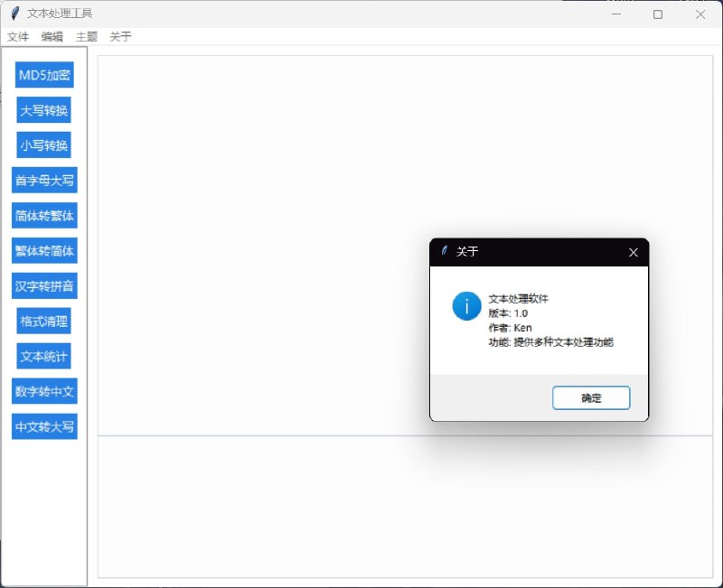This screenshot has width=723, height=588.
Task: Close the 关于 dialog with X
Action: pyautogui.click(x=634, y=252)
